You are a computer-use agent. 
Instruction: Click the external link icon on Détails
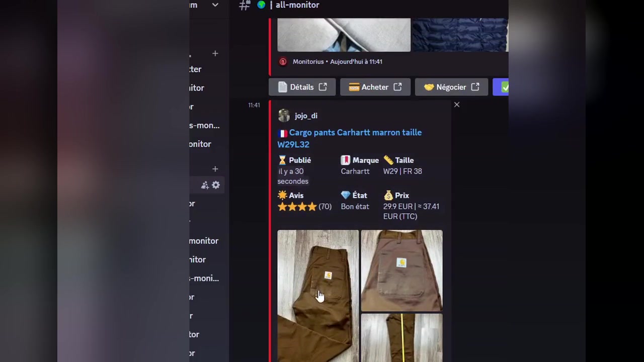click(x=323, y=87)
